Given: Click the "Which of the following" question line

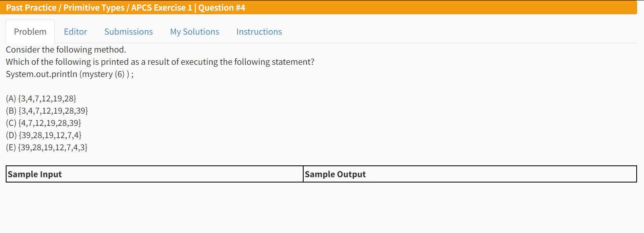Looking at the screenshot, I should tap(160, 62).
